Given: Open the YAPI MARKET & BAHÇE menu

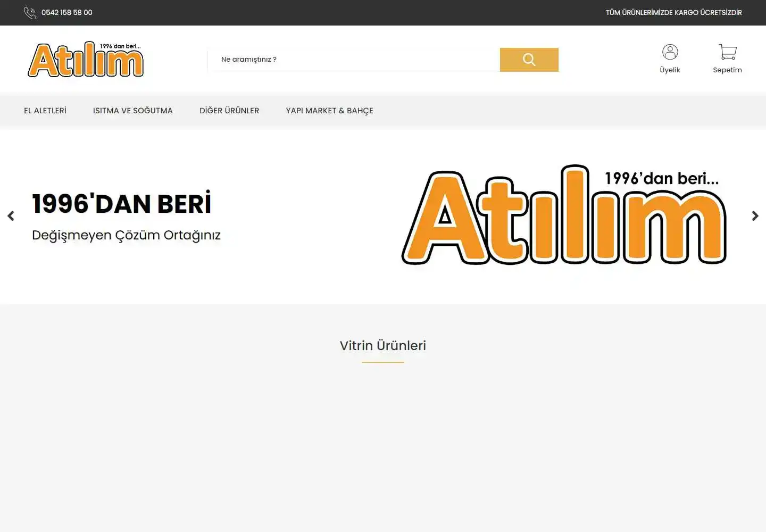Looking at the screenshot, I should click(x=330, y=111).
